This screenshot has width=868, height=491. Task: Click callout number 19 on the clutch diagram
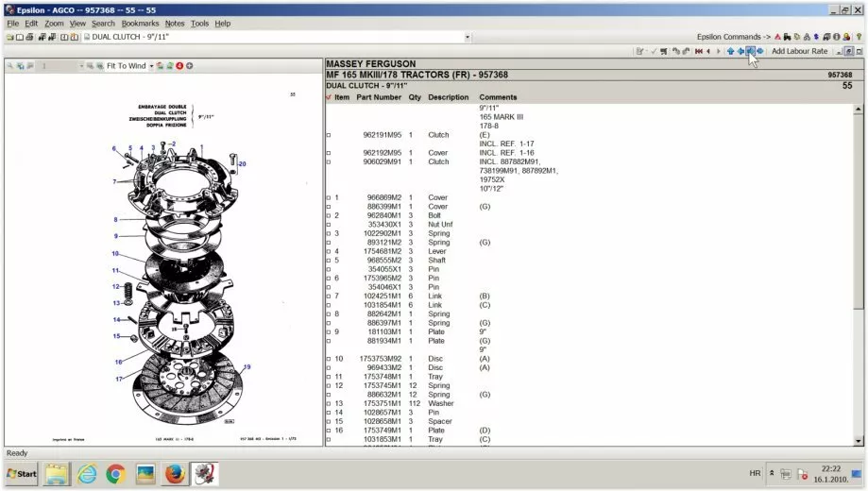pyautogui.click(x=247, y=366)
